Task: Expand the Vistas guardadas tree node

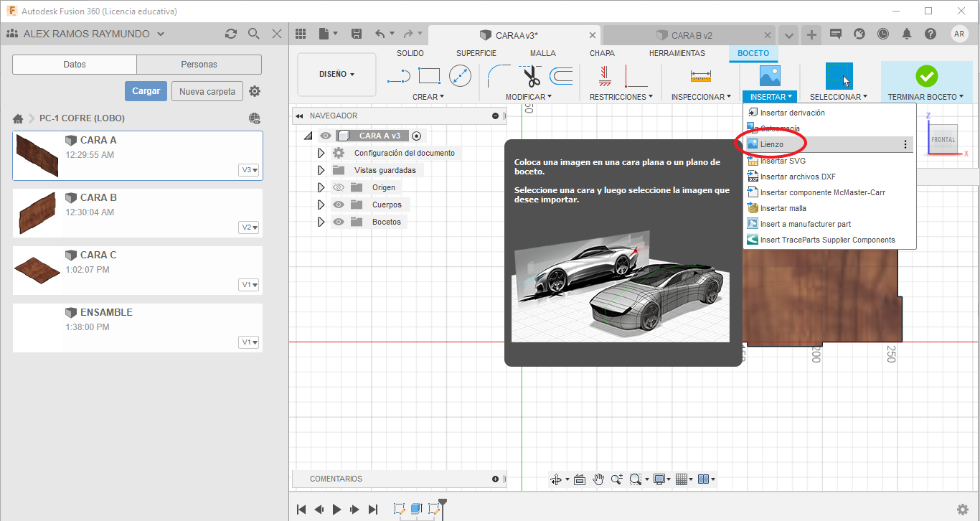Action: click(321, 170)
